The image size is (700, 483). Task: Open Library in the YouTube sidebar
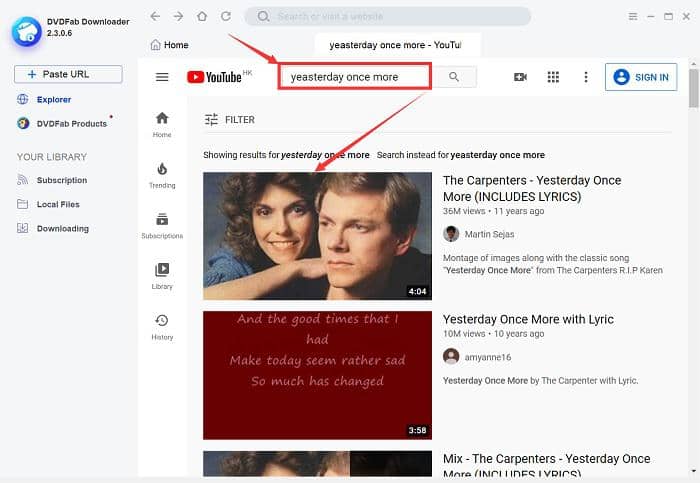[162, 277]
